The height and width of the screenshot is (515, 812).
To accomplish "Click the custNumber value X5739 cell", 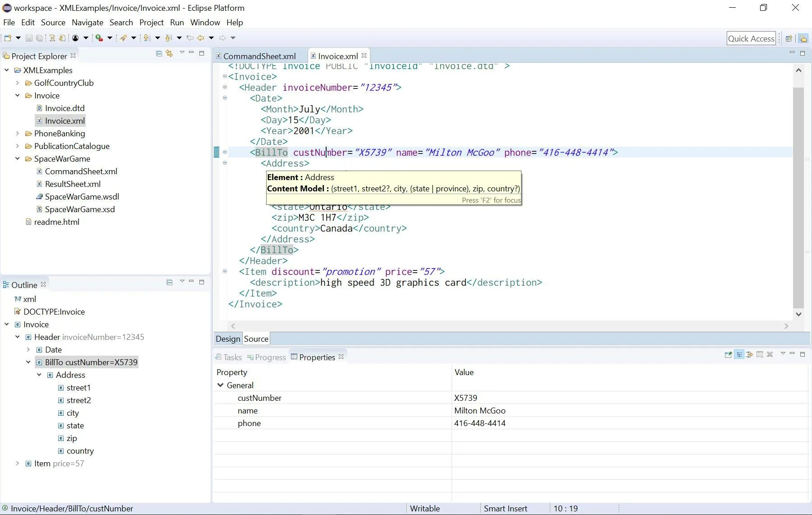I will (x=630, y=398).
